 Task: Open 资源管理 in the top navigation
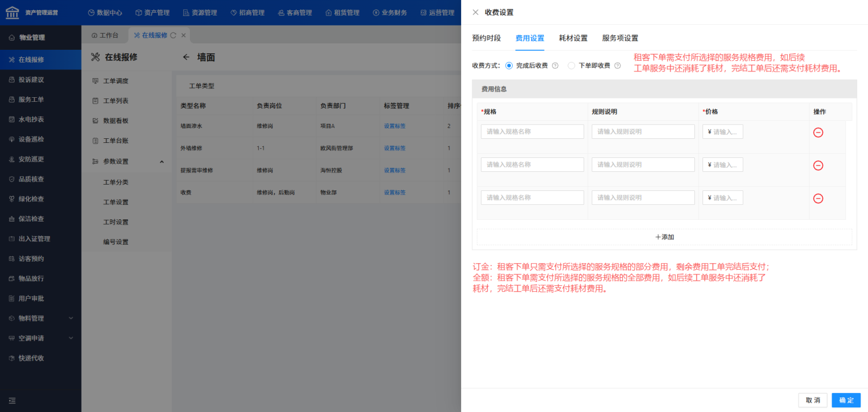[x=200, y=13]
